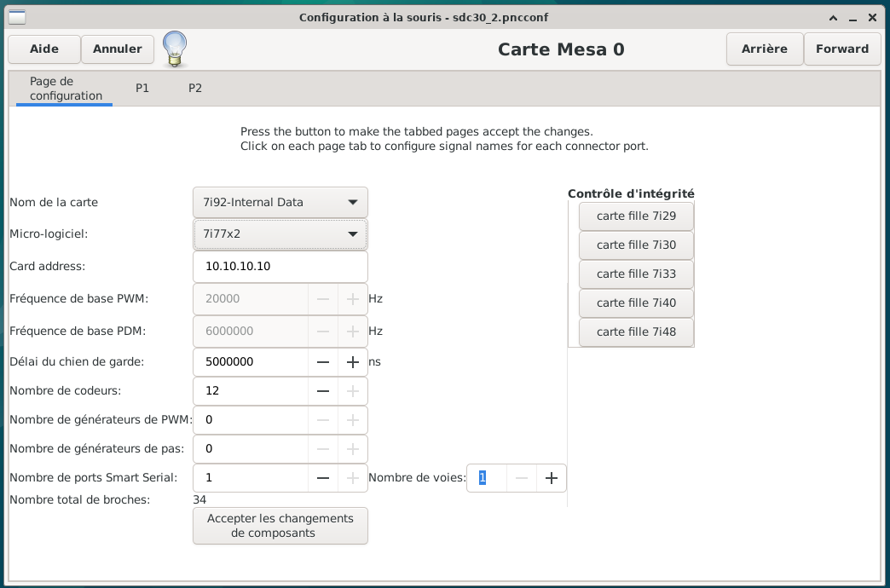Decrease step generator count with minus
Viewport: 890px width, 588px height.
(323, 449)
